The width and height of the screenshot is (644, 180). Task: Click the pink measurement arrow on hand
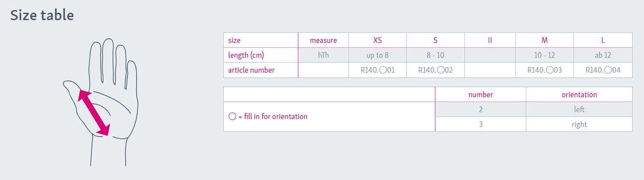tap(94, 112)
